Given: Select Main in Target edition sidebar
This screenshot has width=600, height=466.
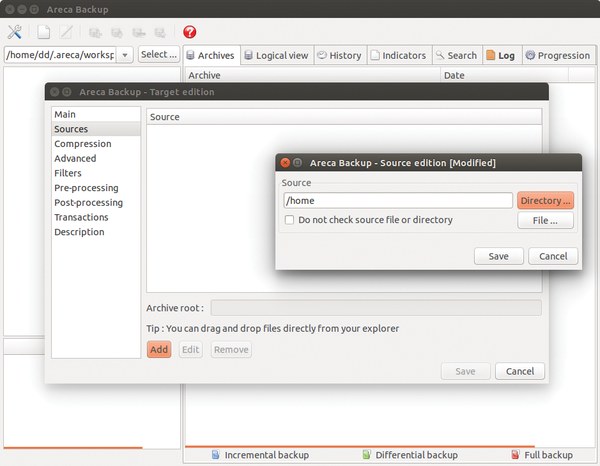Looking at the screenshot, I should [x=96, y=114].
